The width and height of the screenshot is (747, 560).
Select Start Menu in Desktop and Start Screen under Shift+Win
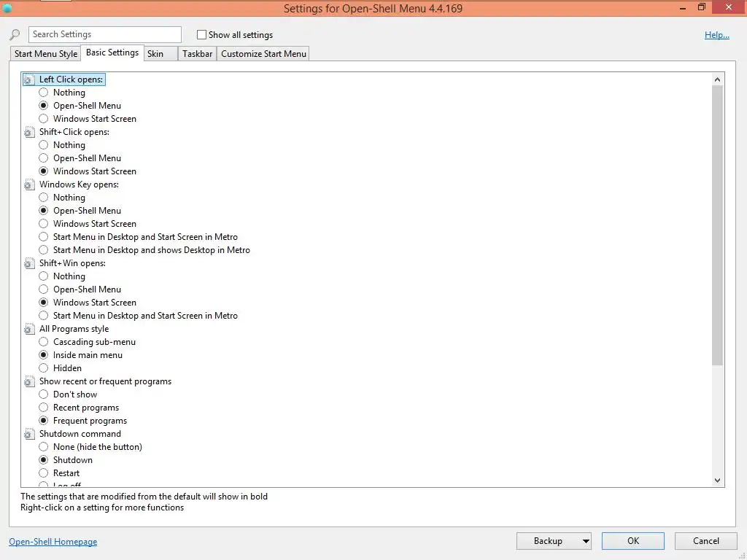pyautogui.click(x=43, y=315)
